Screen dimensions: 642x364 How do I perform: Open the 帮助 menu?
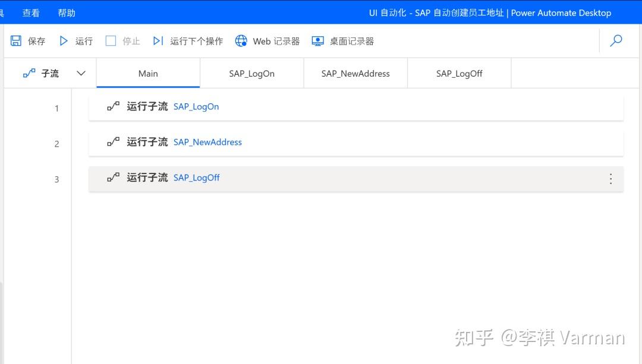[67, 12]
